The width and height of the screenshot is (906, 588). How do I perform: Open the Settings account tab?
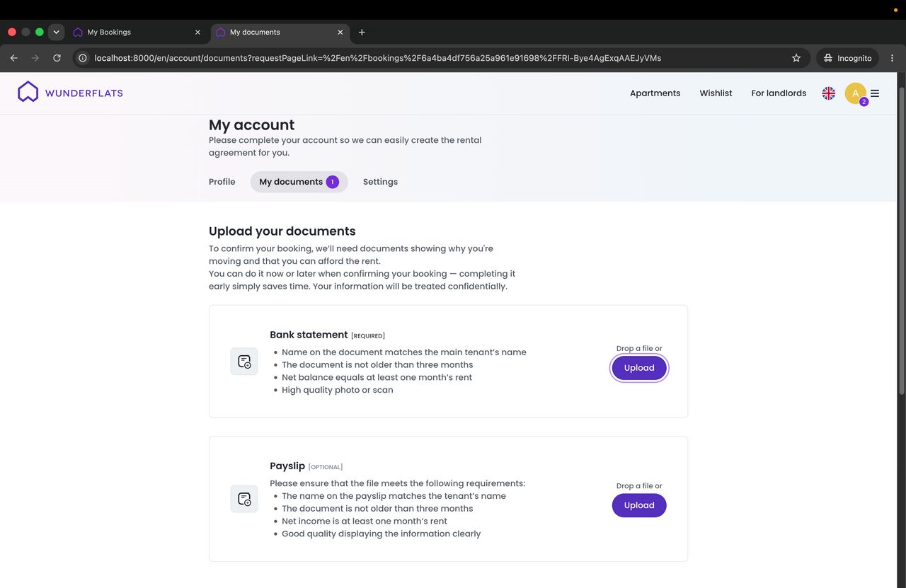coord(380,182)
